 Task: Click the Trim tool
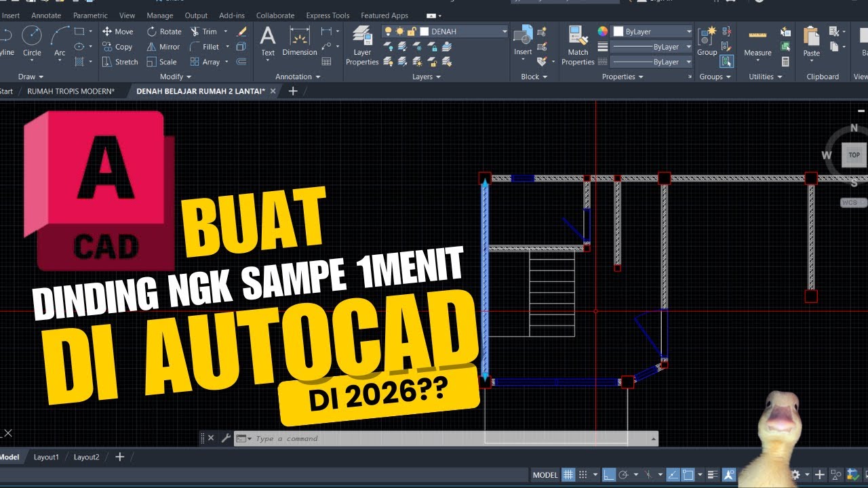[x=203, y=31]
